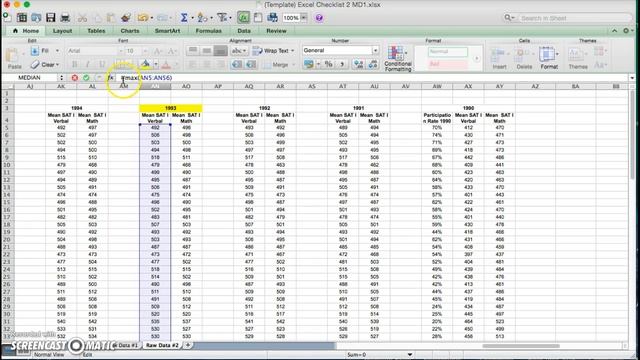
Task: Click the Undo arrow icon
Action: click(x=142, y=18)
